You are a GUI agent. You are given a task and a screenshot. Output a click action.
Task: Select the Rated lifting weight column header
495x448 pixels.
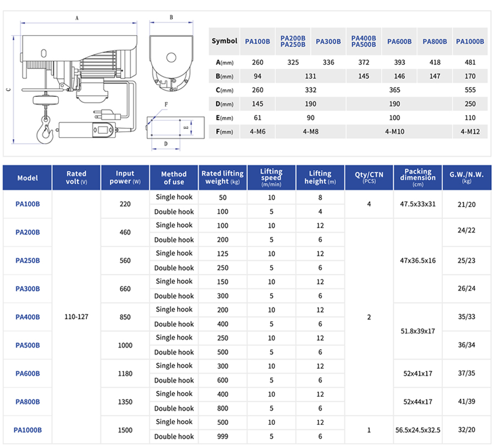223,178
